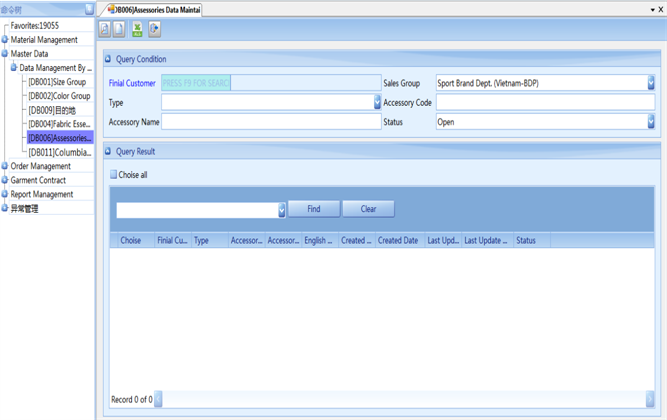This screenshot has height=420, width=667.
Task: Click the new blank document toolbar icon
Action: click(120, 30)
